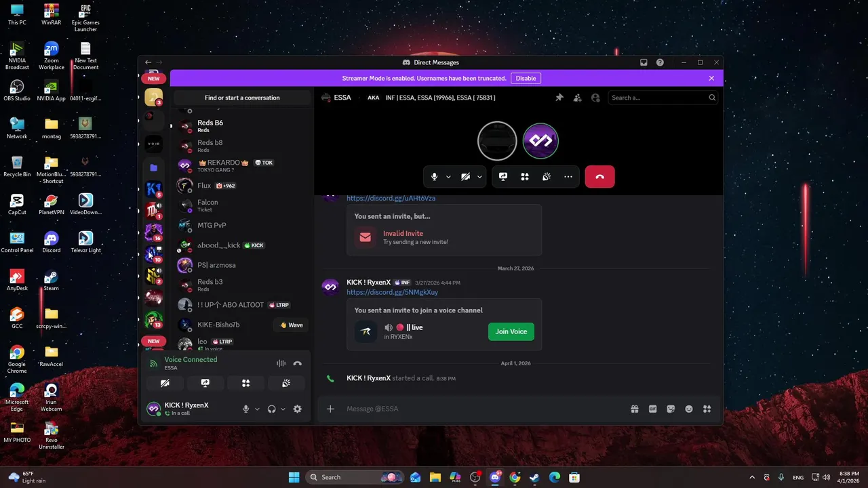Dismiss the Streamer Mode banner

[711, 78]
